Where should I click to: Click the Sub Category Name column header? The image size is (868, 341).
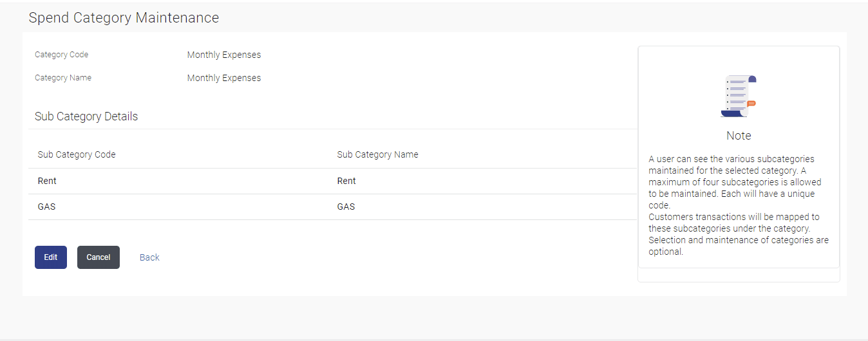click(378, 154)
